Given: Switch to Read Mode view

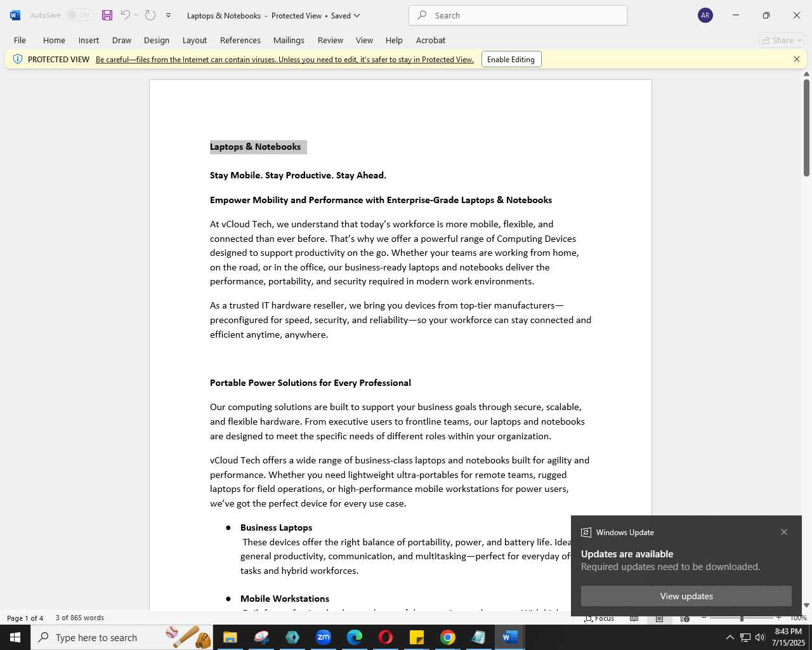Looking at the screenshot, I should (634, 618).
